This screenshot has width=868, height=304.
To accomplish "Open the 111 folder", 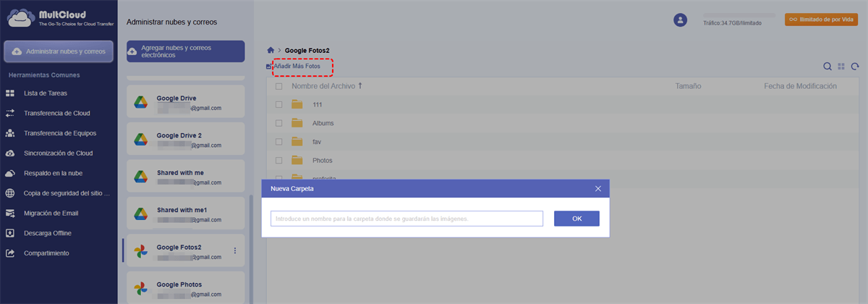I will [x=317, y=105].
